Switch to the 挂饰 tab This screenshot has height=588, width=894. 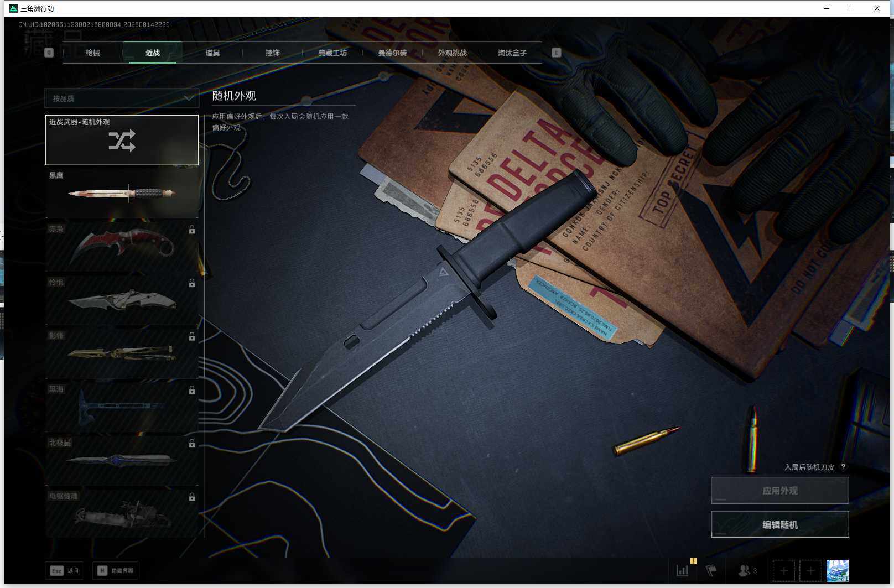[272, 53]
